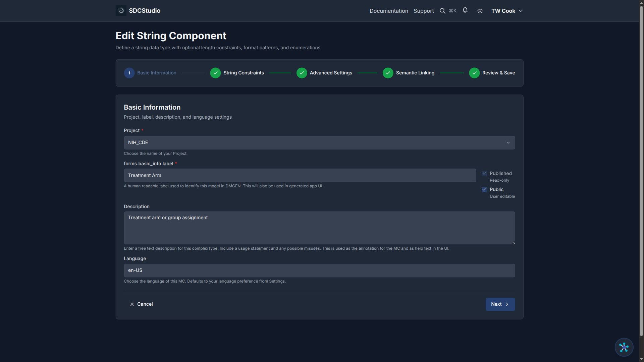644x362 pixels.
Task: Toggle light/dark theme with the sun icon
Action: 479,10
